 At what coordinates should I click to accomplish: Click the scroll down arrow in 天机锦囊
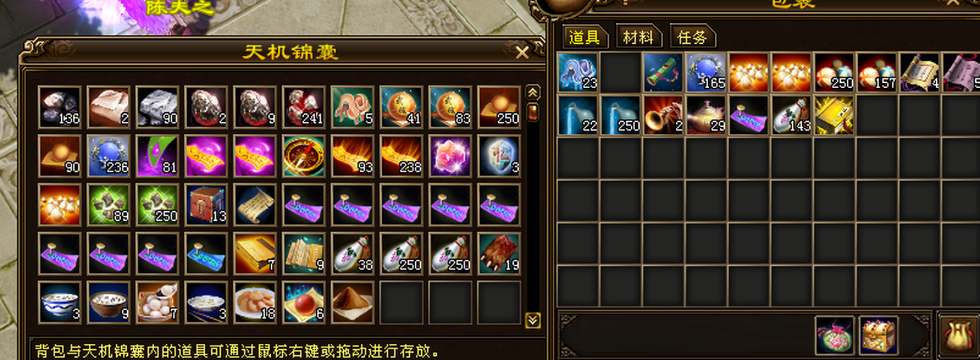[532, 320]
